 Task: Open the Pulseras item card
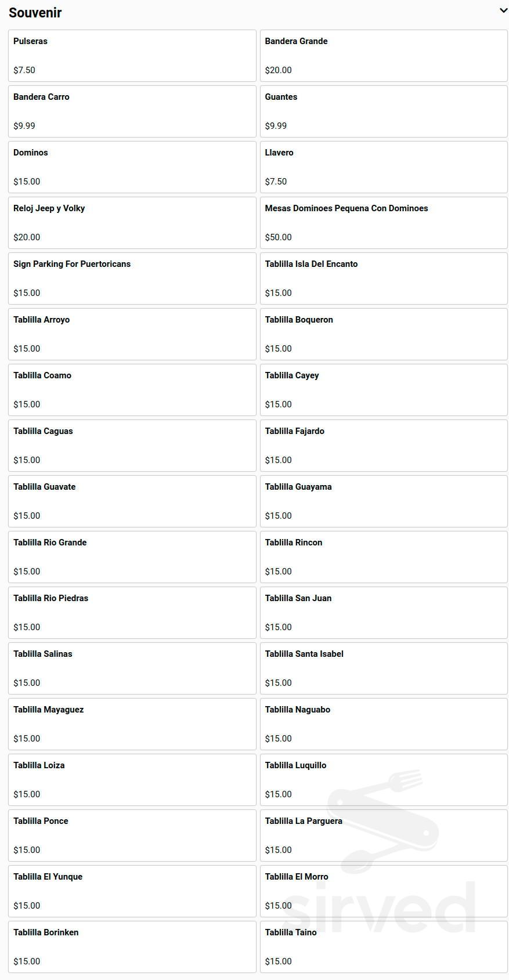[x=132, y=56]
